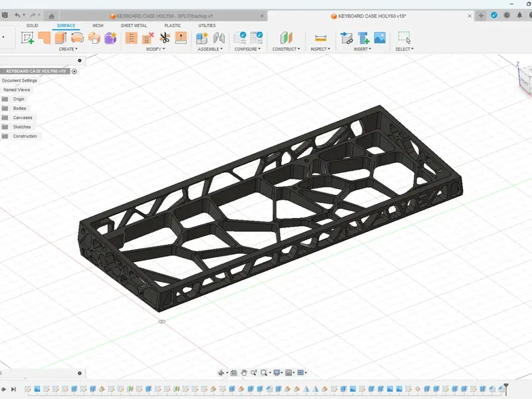Click the Undo arrow
The height and width of the screenshot is (399, 532).
coord(17,15)
